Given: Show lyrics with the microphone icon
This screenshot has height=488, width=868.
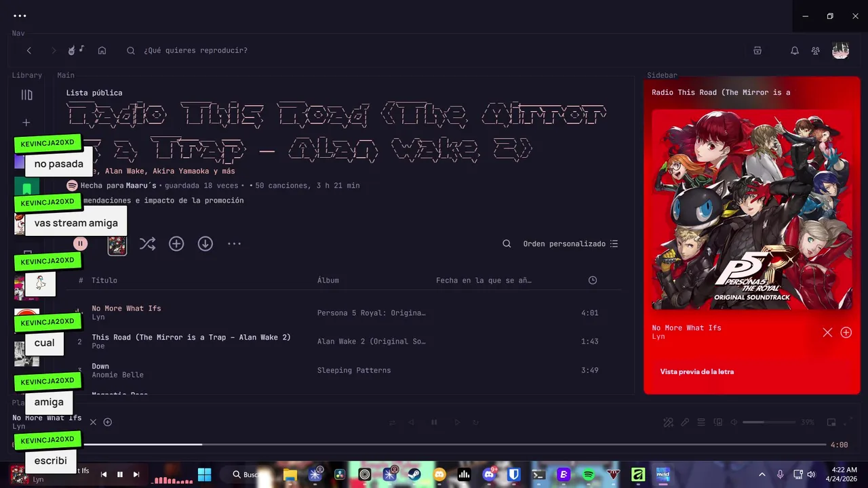Looking at the screenshot, I should 685,422.
